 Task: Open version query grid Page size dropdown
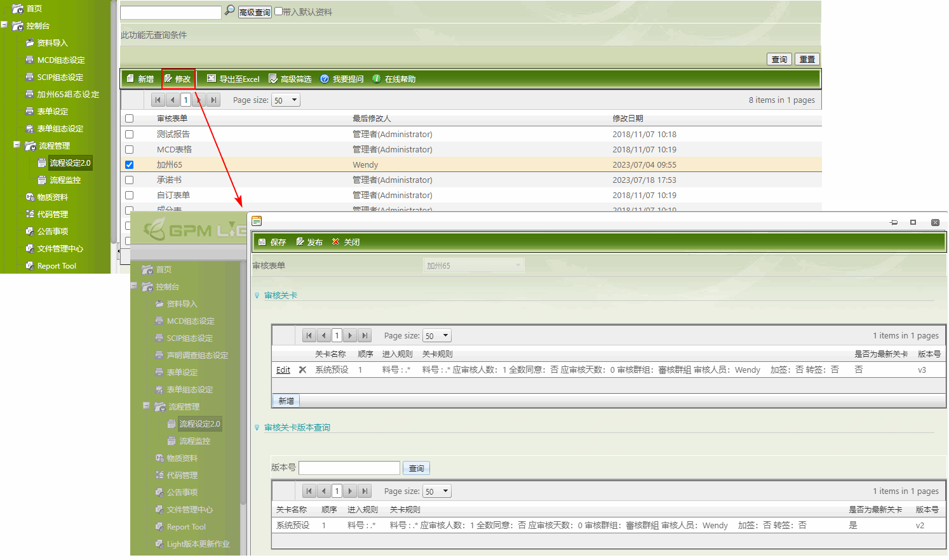coord(436,491)
